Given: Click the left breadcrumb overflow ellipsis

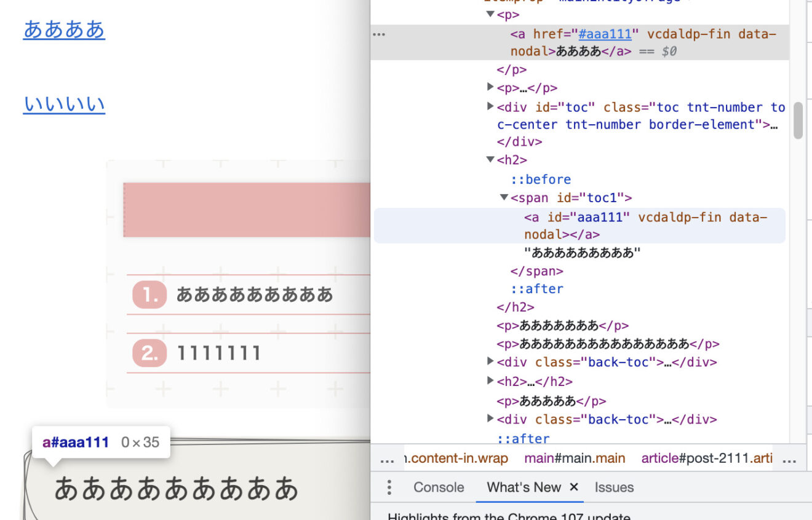Looking at the screenshot, I should (x=388, y=458).
